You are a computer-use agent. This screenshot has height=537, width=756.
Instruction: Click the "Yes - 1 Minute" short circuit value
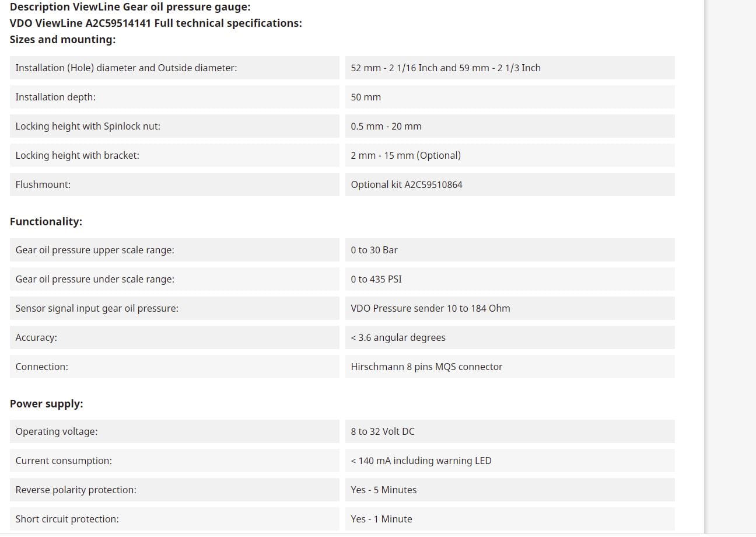click(381, 519)
